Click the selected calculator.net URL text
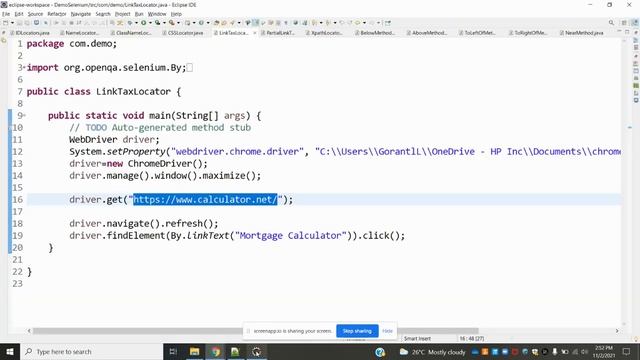Screen dimensions: 640x360 205,200
